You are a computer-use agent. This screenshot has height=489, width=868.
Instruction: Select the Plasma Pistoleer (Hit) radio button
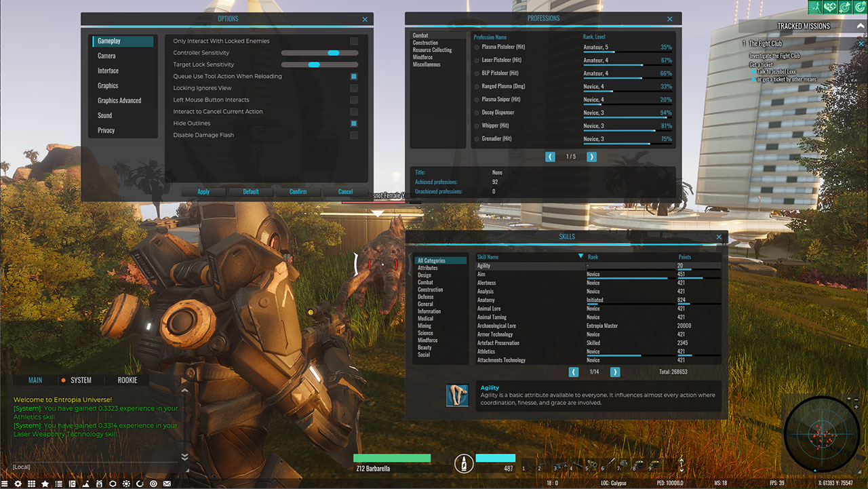coord(477,47)
